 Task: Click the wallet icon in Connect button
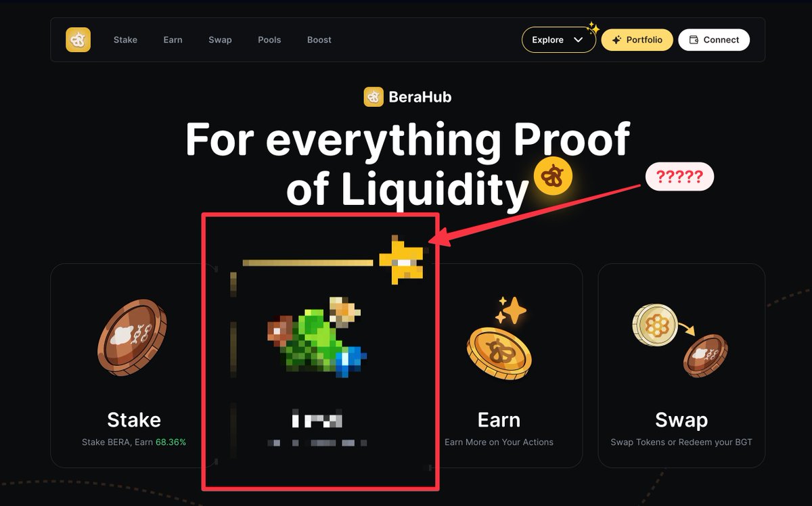click(x=694, y=40)
